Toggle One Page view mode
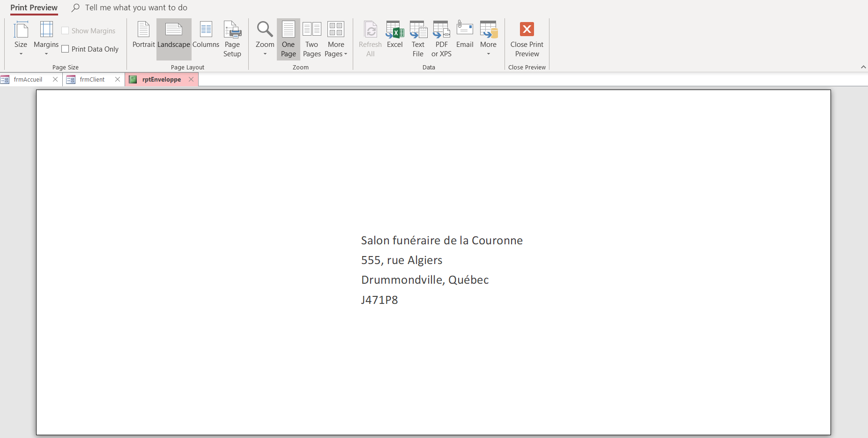The width and height of the screenshot is (868, 438). 288,39
